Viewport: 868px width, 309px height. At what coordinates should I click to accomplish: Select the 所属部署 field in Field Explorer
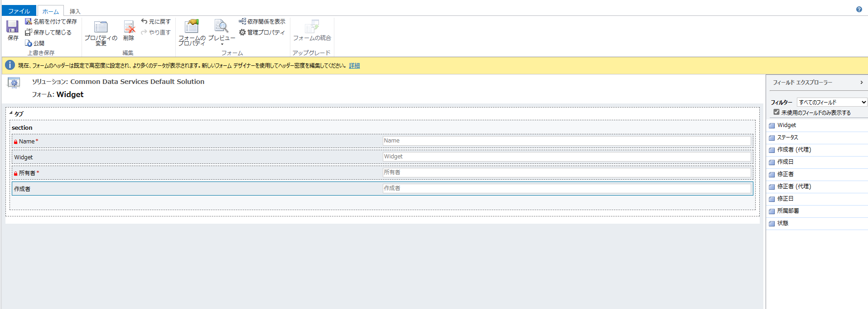pyautogui.click(x=788, y=211)
